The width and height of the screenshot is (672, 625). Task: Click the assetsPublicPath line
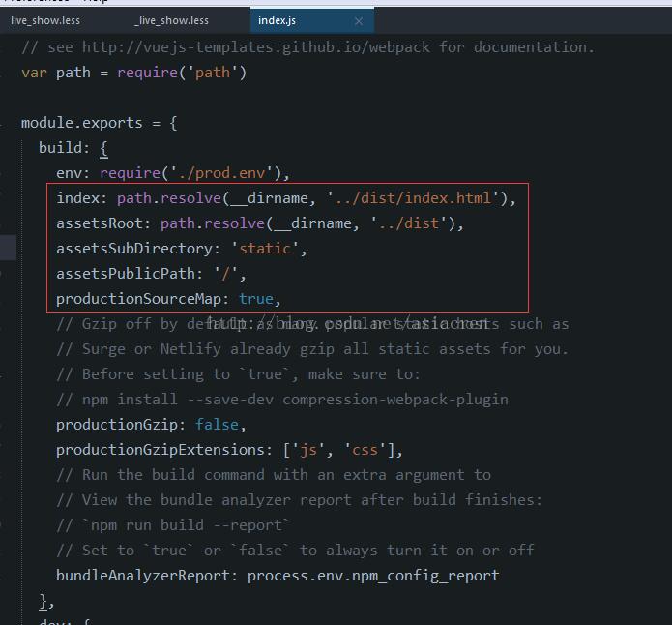(151, 274)
